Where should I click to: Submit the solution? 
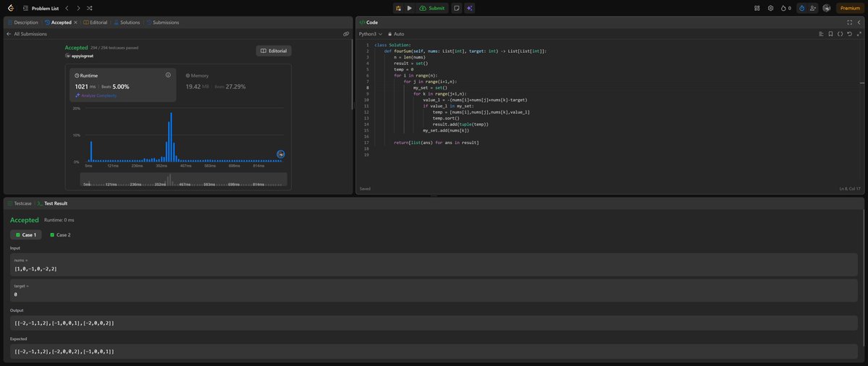(x=432, y=8)
